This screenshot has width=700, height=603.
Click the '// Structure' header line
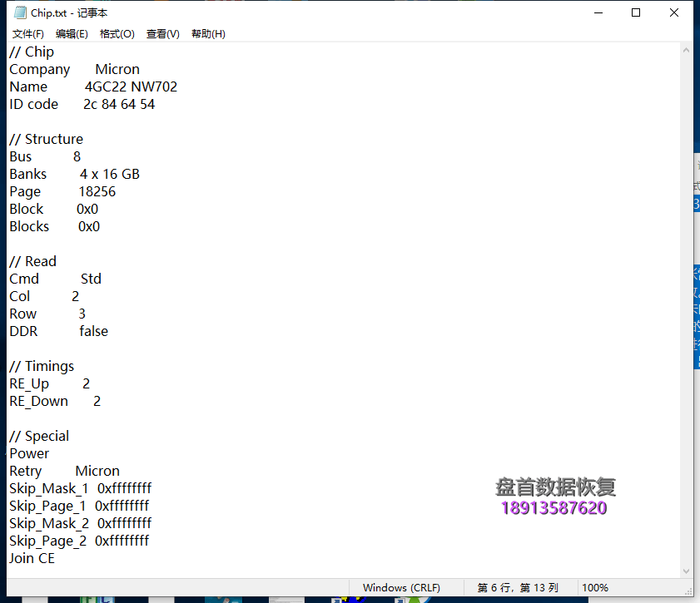point(47,139)
